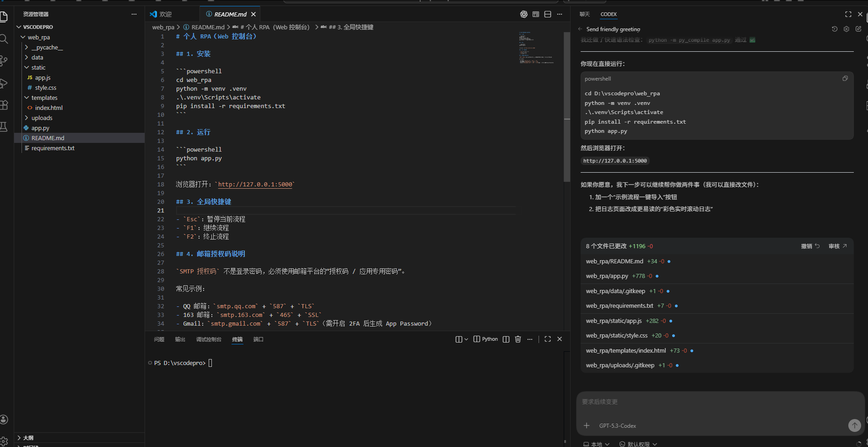Send the Codex message with arrow button
868x447 pixels.
[x=854, y=425]
